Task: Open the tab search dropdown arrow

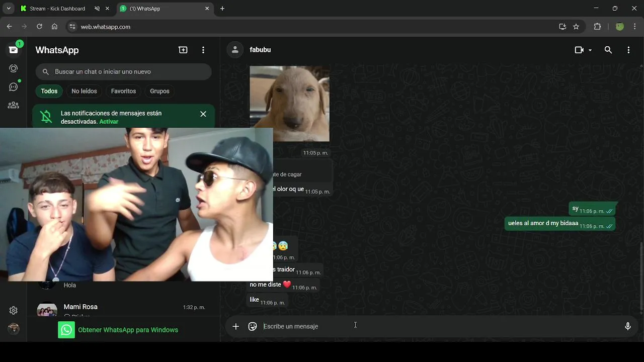Action: 9,9
